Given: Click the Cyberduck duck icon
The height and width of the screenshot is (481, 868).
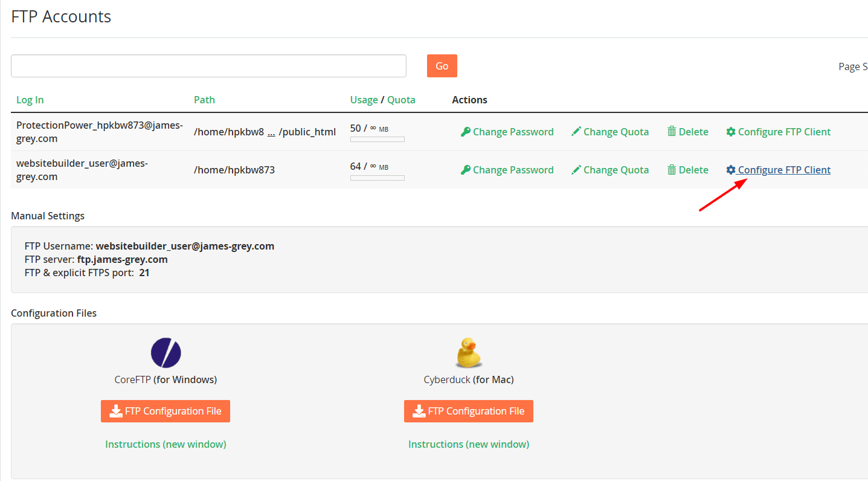Looking at the screenshot, I should 468,352.
